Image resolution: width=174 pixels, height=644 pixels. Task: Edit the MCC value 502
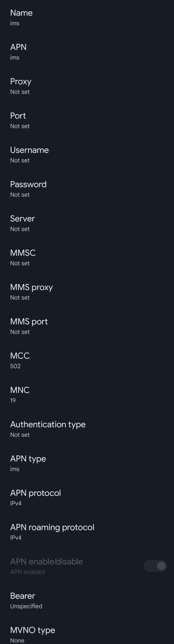tap(87, 361)
